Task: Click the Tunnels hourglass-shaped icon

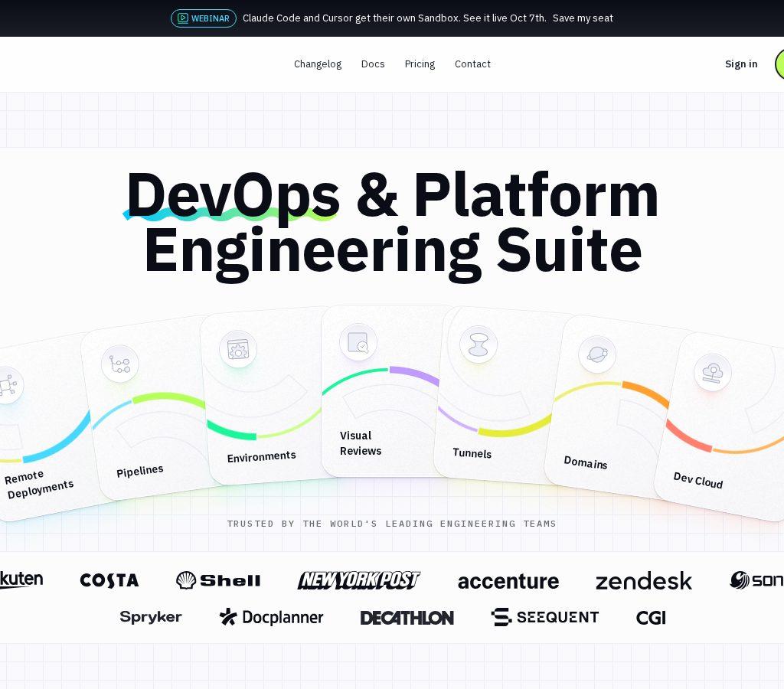Action: click(479, 344)
